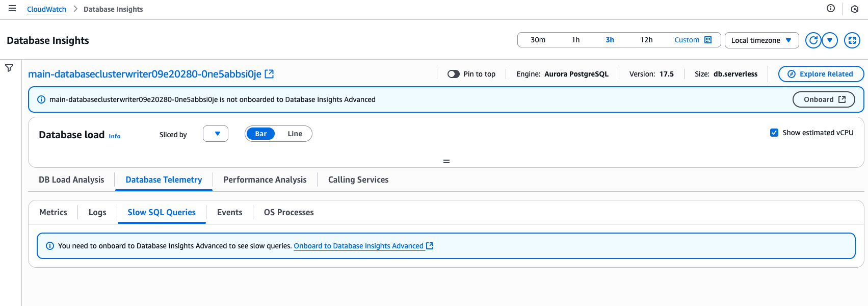Open the hexagon settings icon at top right
This screenshot has width=868, height=306.
coord(855,9)
